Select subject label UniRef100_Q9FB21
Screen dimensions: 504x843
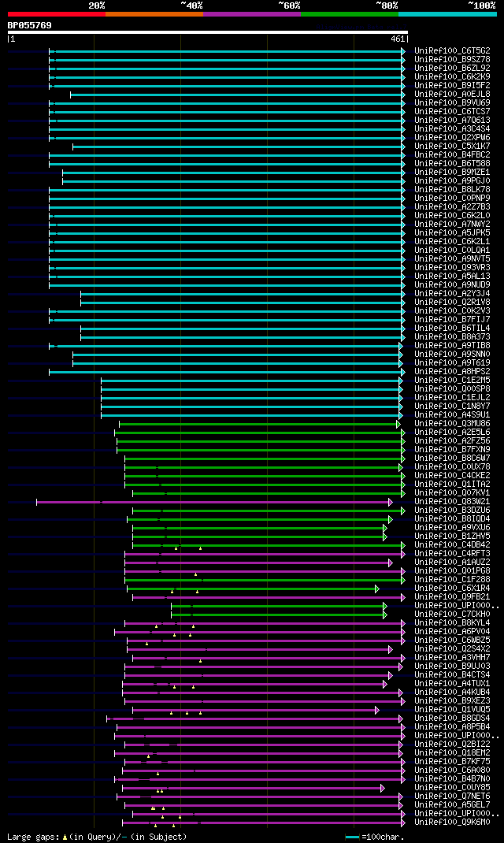coord(452,596)
